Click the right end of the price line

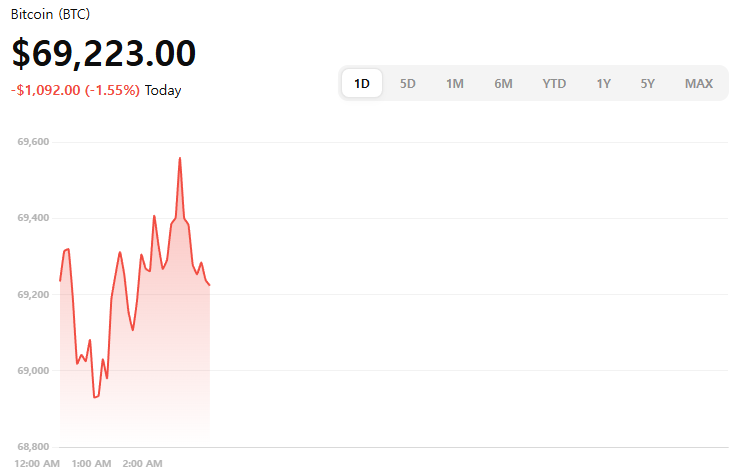point(209,285)
